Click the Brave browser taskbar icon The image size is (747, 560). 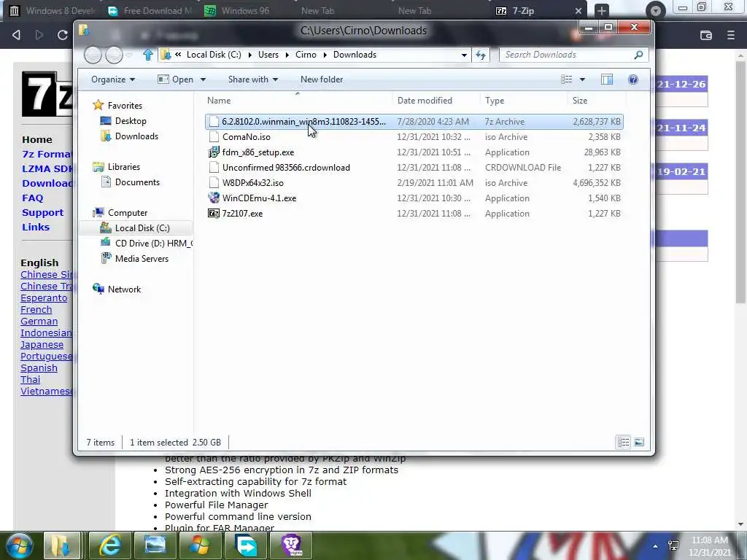point(292,545)
